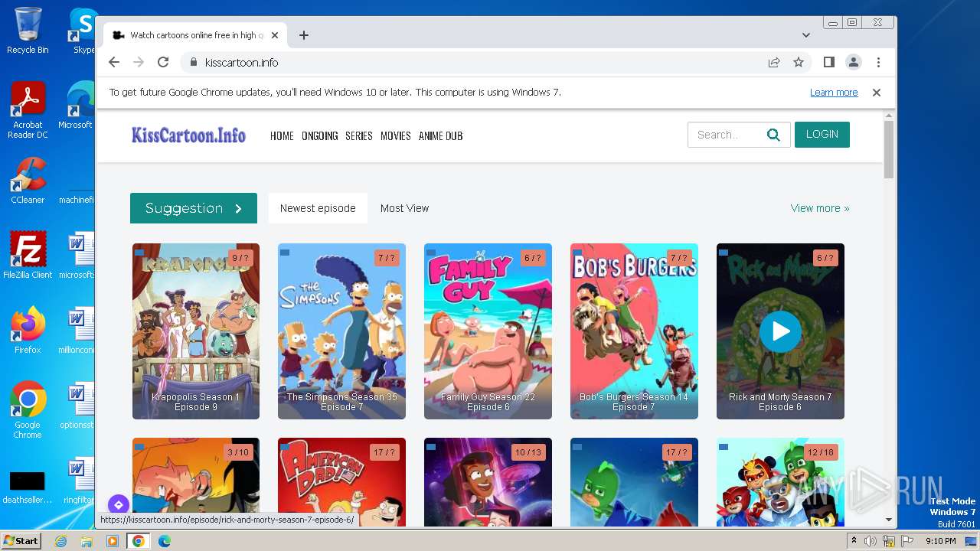
Task: Open Recycle Bin on desktop
Action: [x=28, y=31]
